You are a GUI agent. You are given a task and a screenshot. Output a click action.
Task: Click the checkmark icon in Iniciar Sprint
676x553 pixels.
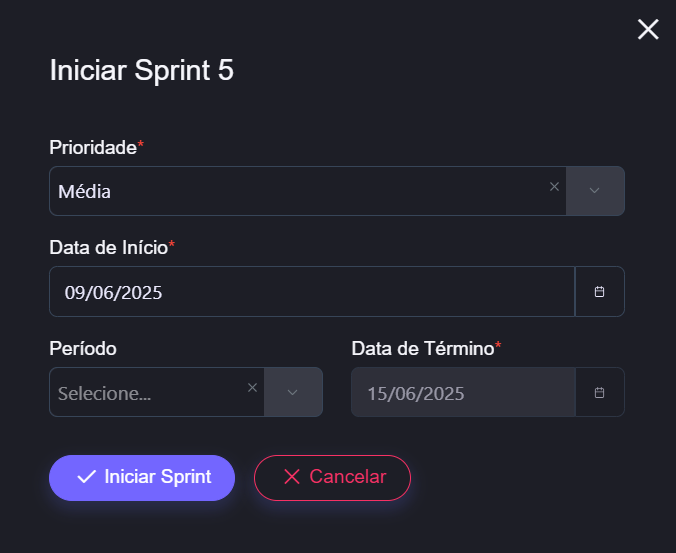86,477
